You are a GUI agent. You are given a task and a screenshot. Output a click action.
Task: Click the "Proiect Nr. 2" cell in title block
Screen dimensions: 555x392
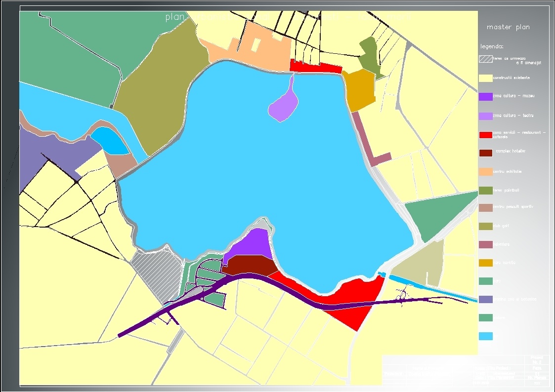point(537,359)
